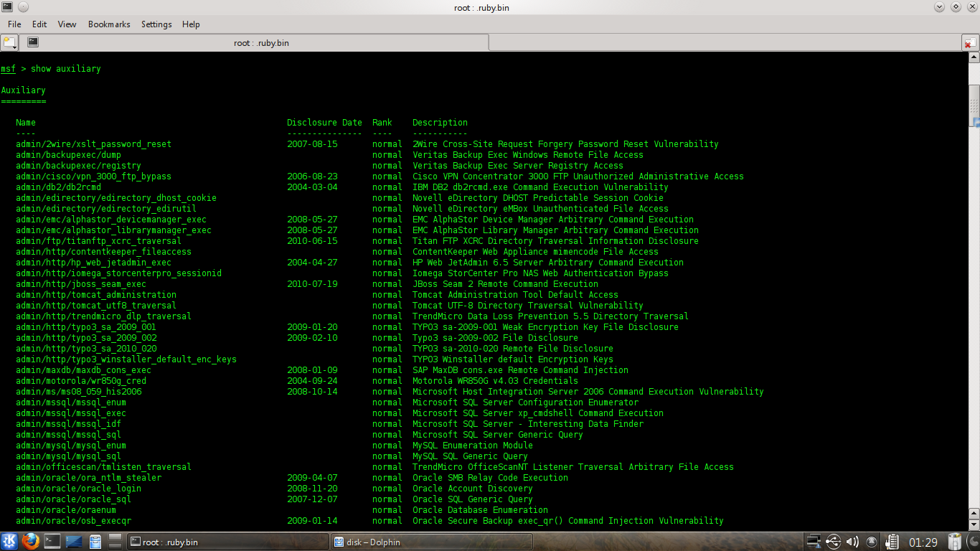Image resolution: width=980 pixels, height=551 pixels.
Task: Click the terminal scrollbar up arrow
Action: (974, 59)
